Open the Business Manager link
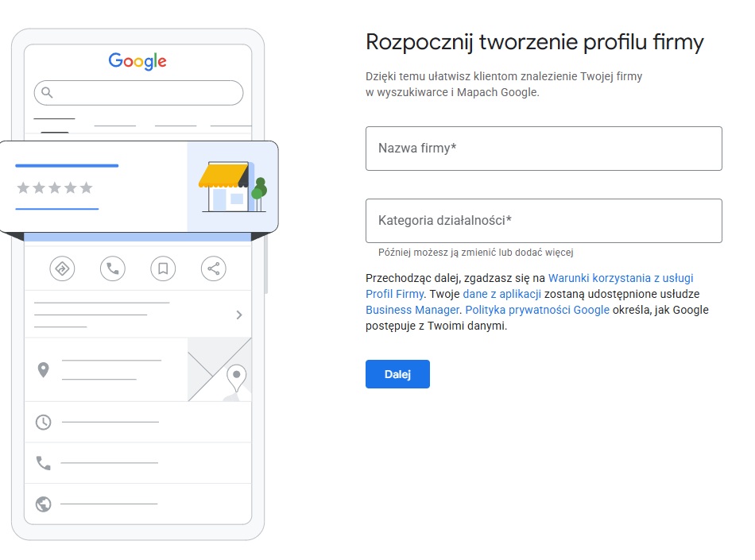Viewport: 755px width, 560px height. point(412,310)
